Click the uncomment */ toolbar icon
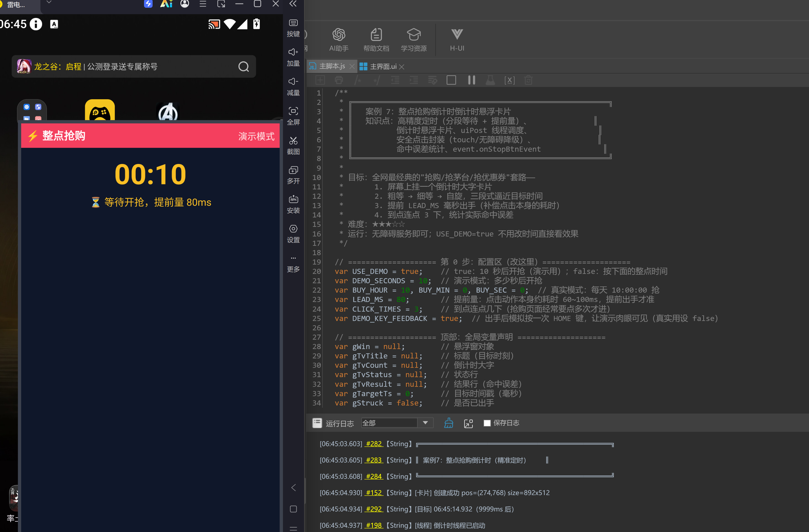The width and height of the screenshot is (809, 532). coord(376,80)
